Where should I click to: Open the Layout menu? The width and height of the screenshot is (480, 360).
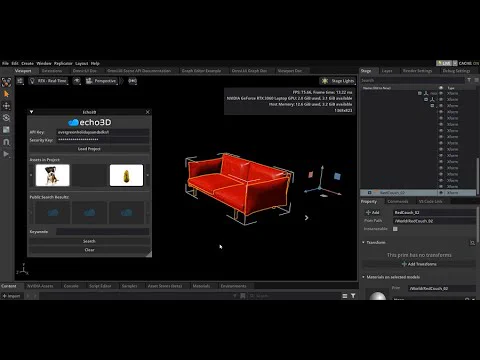pyautogui.click(x=82, y=63)
